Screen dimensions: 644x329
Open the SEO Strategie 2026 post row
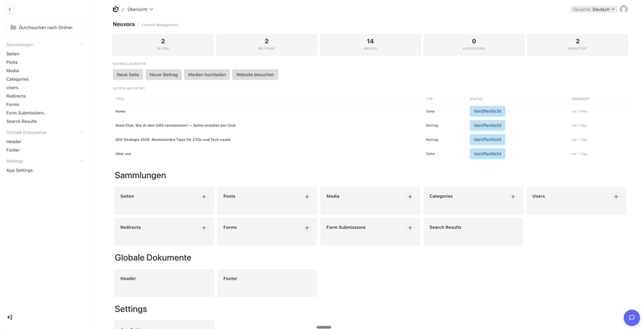pyautogui.click(x=370, y=139)
